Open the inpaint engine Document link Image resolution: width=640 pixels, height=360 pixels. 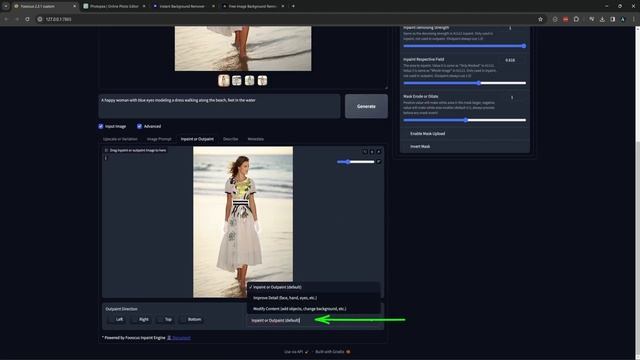181,338
